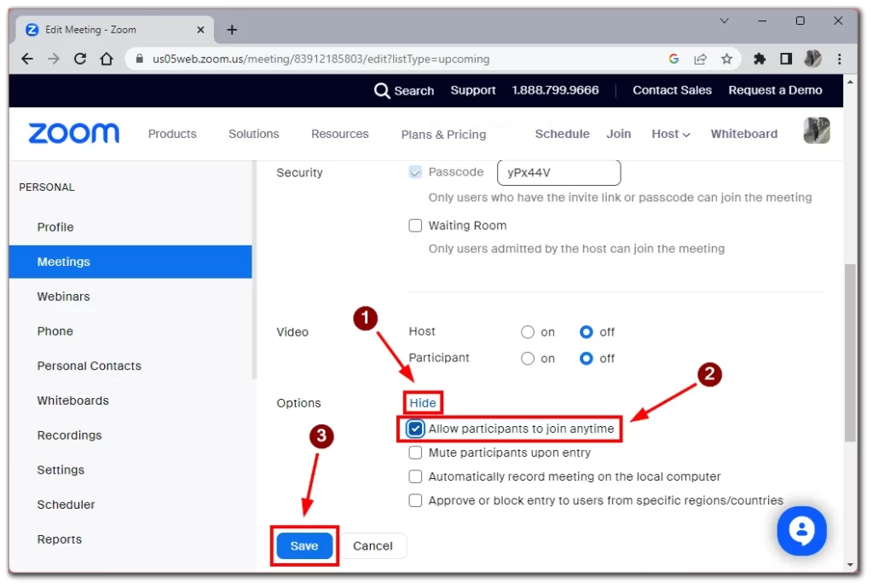Save the meeting settings
Viewport: 873px width, 588px height.
pos(304,546)
